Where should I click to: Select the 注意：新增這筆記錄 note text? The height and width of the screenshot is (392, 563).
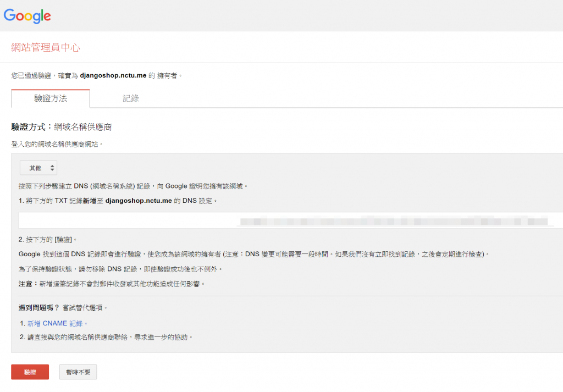click(112, 284)
